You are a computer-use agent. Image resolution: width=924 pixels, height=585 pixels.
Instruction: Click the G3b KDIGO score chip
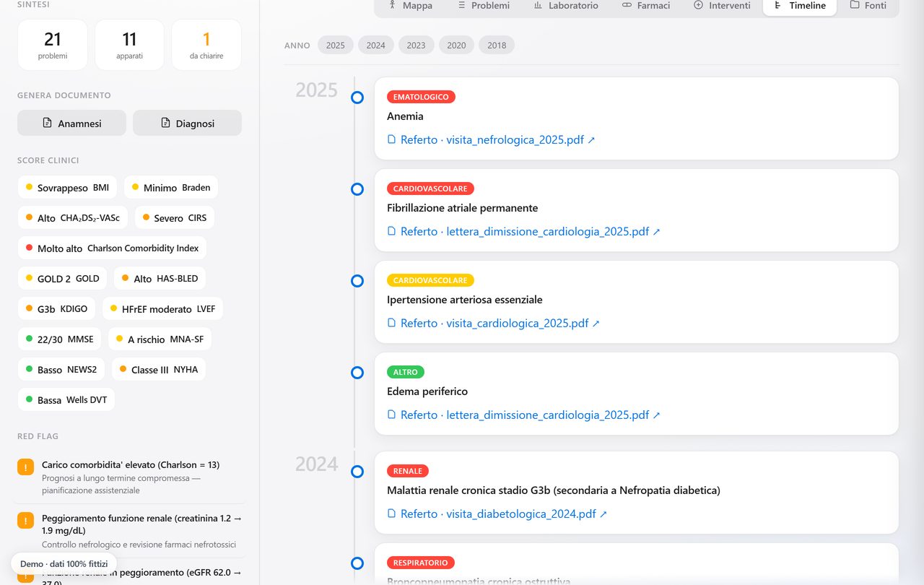coord(56,309)
